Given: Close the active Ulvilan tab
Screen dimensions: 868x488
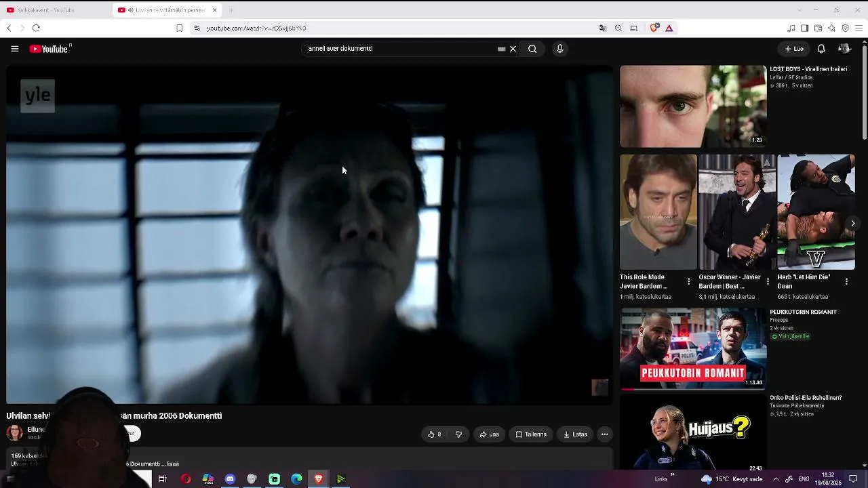Looking at the screenshot, I should coord(215,10).
